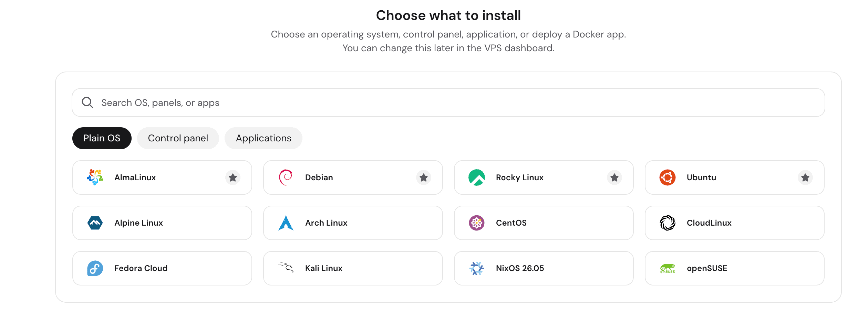Pick the NixOS 26.05 text

(x=520, y=268)
